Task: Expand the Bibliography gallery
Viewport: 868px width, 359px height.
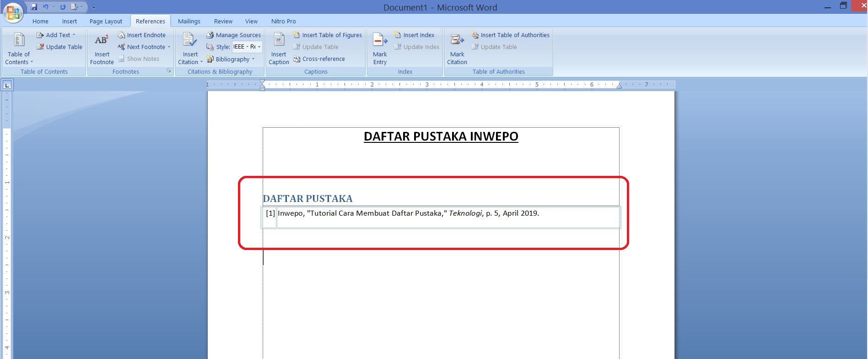Action: (x=230, y=59)
